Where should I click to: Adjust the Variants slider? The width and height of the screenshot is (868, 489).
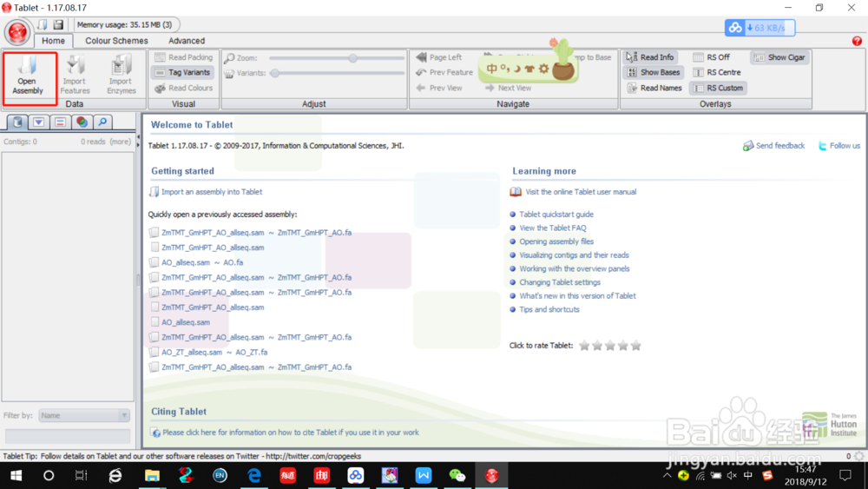pos(274,73)
